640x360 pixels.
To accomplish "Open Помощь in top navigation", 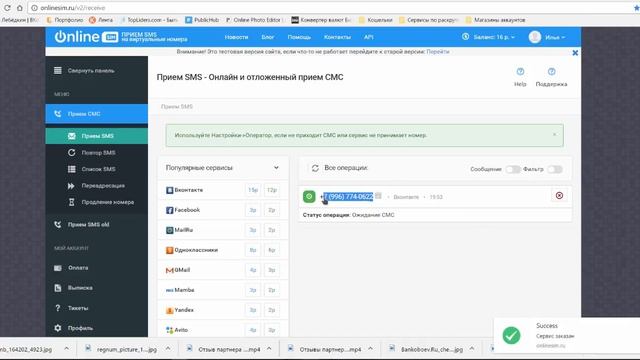I will (299, 37).
